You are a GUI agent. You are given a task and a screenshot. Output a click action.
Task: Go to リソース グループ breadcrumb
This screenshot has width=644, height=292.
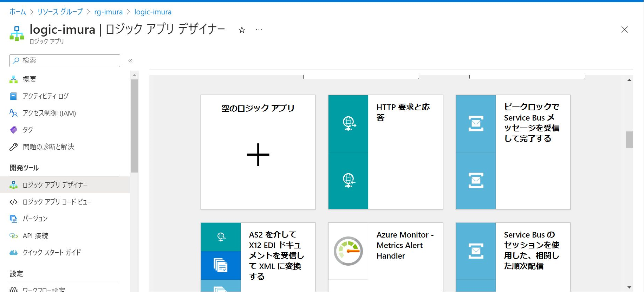60,12
